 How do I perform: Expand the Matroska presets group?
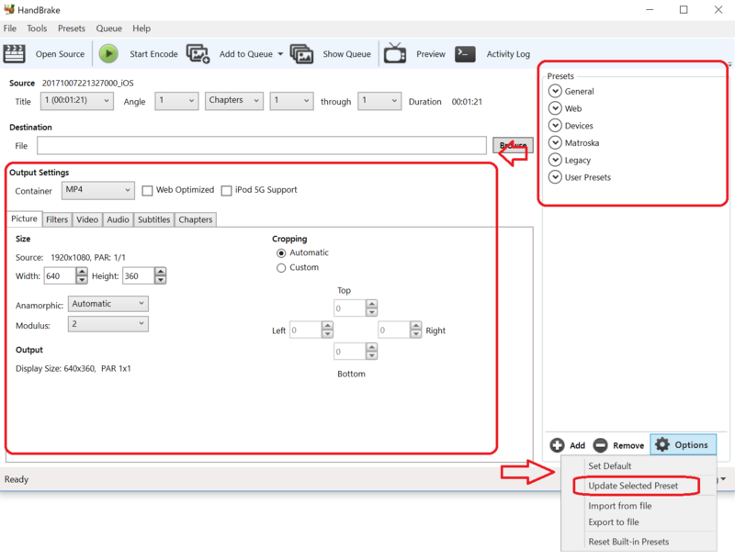pyautogui.click(x=555, y=142)
